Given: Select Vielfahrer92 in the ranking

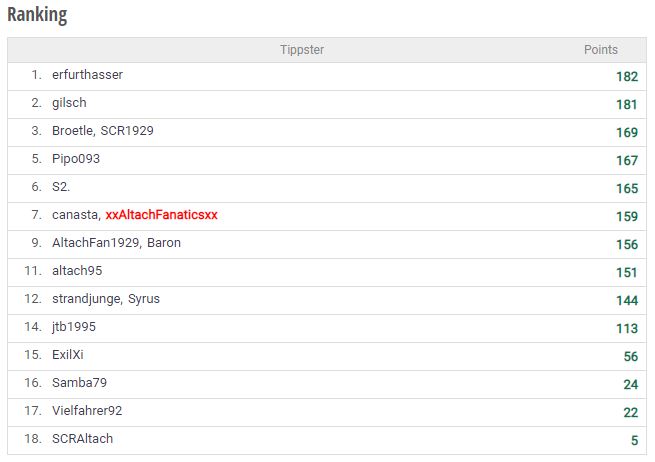Looking at the screenshot, I should coord(87,411).
